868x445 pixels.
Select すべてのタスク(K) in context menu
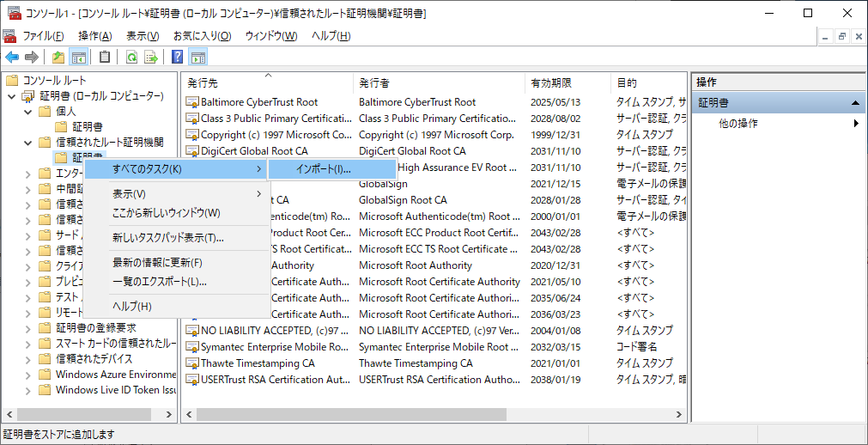point(176,169)
